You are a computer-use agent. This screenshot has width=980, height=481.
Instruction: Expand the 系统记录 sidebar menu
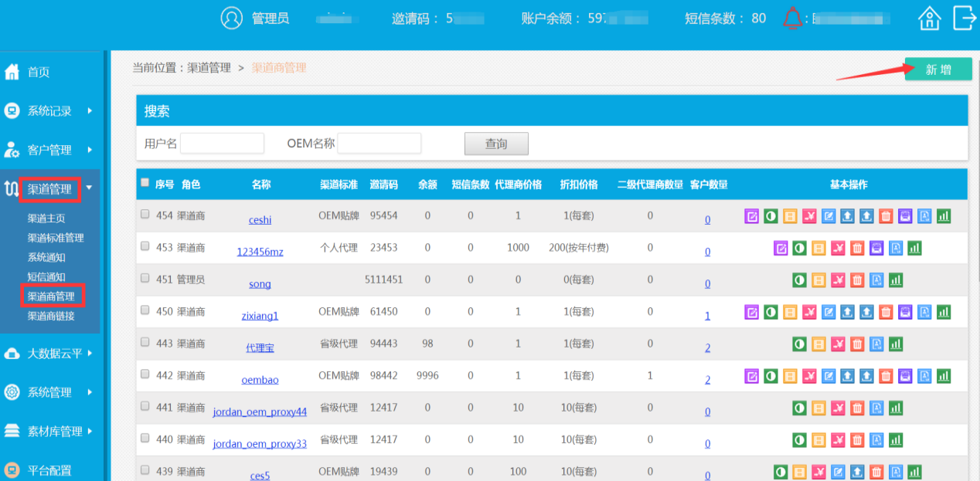[51, 111]
